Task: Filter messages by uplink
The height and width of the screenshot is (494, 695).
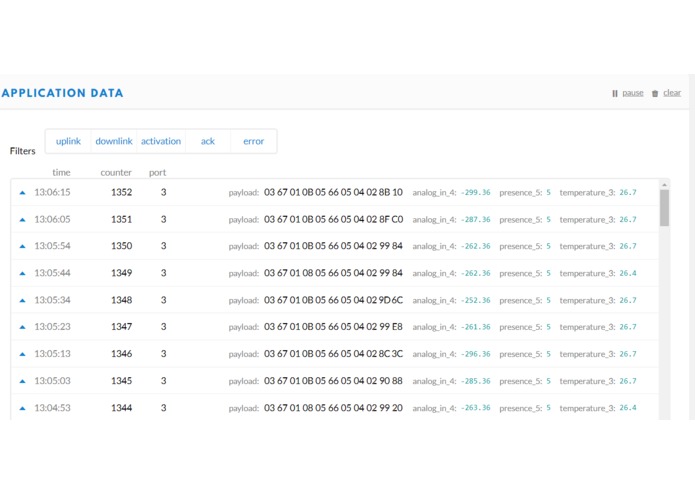Action: click(x=68, y=141)
